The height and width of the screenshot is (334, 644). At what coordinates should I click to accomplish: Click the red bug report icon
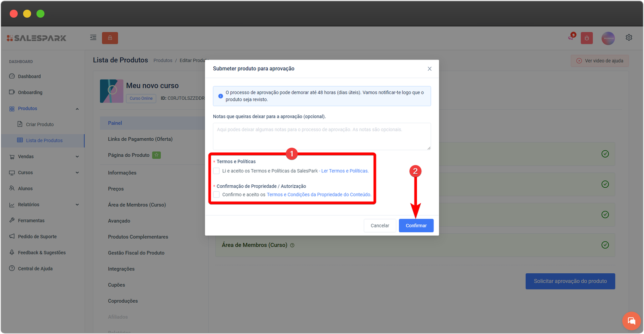coord(586,38)
